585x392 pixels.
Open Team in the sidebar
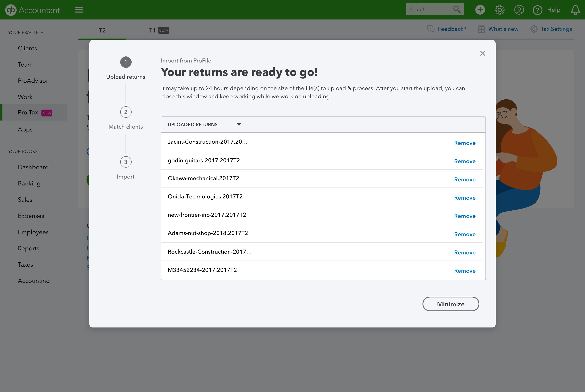click(25, 65)
